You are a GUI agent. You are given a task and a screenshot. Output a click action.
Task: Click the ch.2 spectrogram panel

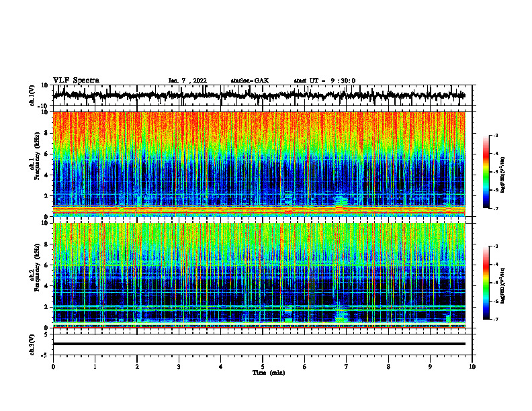click(x=259, y=275)
